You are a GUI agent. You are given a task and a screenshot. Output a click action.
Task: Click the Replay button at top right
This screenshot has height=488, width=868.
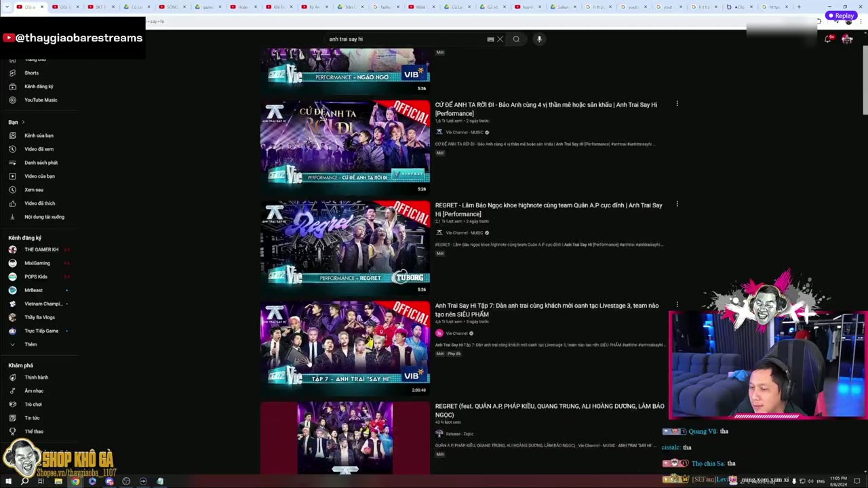841,16
